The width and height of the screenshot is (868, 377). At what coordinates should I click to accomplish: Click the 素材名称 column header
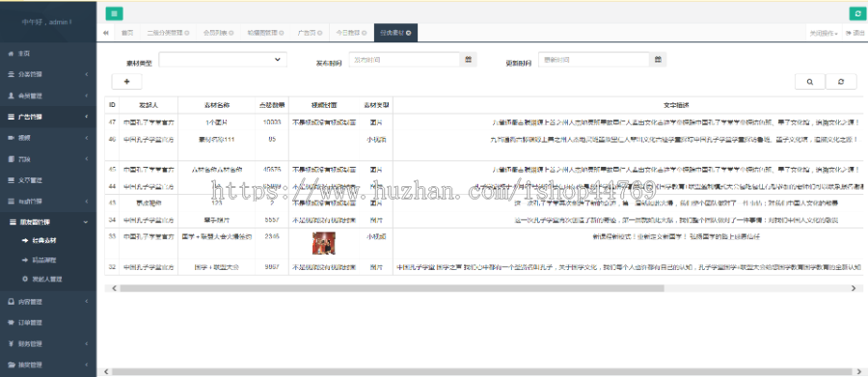click(217, 105)
